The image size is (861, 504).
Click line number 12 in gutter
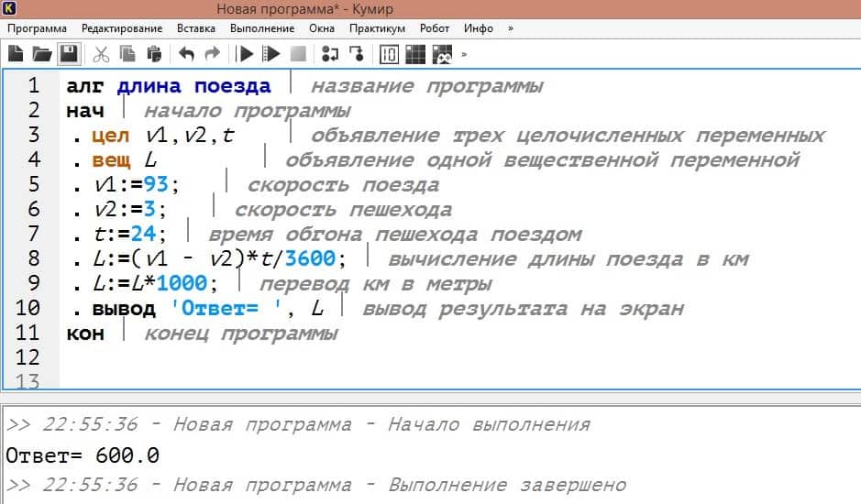(x=28, y=357)
